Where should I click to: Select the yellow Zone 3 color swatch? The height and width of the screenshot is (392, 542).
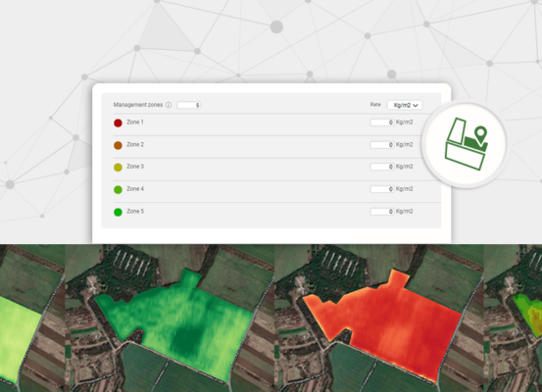tap(118, 168)
